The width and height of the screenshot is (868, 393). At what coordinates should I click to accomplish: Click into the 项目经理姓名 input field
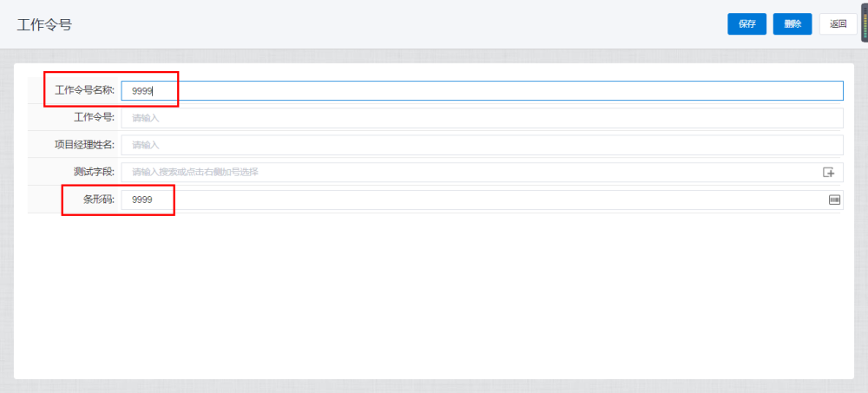click(x=482, y=145)
